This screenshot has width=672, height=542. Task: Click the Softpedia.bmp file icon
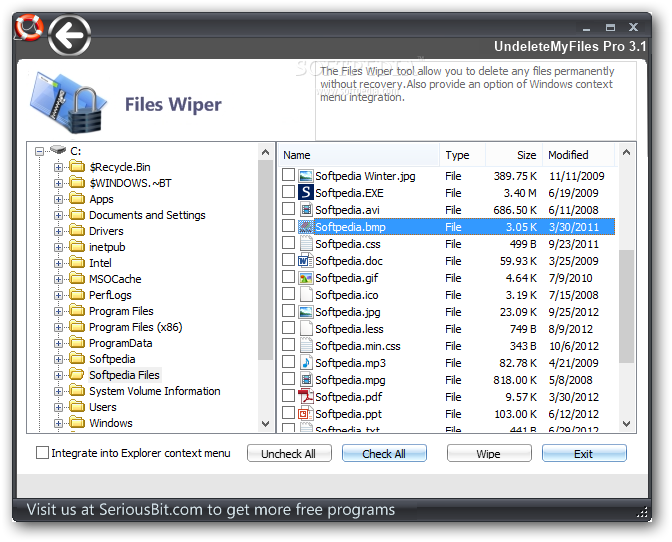[306, 227]
